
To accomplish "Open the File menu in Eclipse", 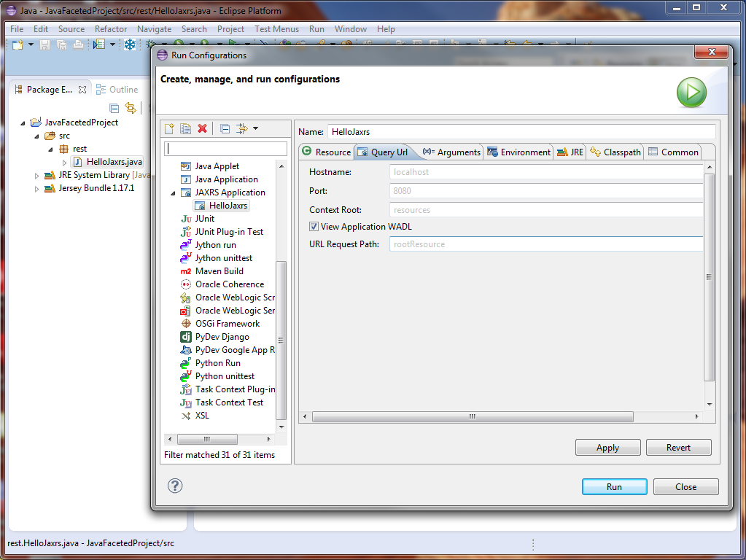I will click(x=17, y=29).
